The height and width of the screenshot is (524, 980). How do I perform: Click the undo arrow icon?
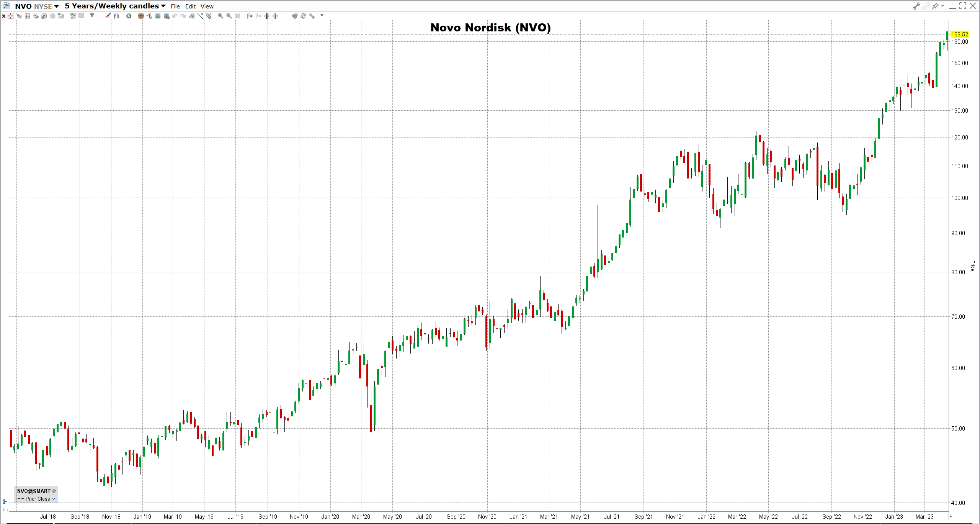coord(175,16)
